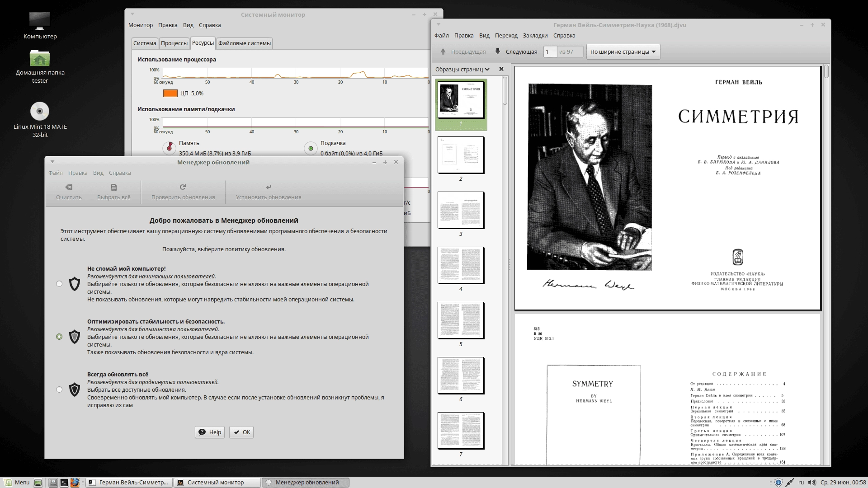
Task: Click the page number input field
Action: 550,52
